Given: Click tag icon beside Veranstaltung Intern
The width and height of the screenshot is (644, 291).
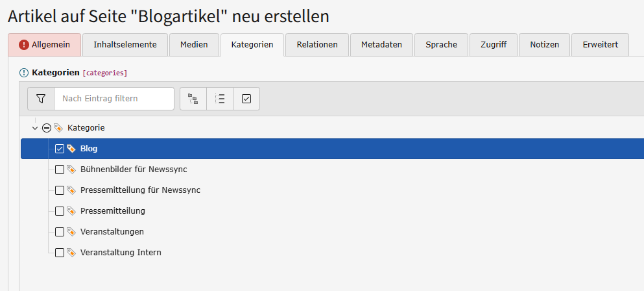Looking at the screenshot, I should coord(71,252).
